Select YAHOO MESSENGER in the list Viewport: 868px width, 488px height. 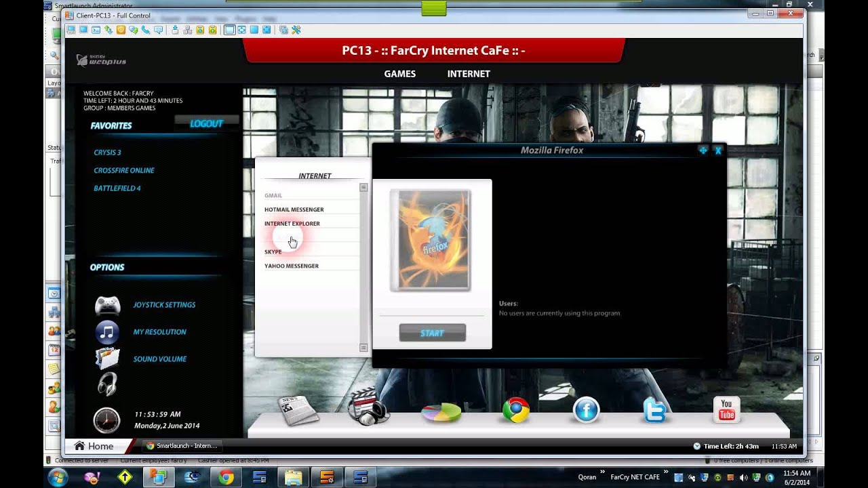[292, 266]
